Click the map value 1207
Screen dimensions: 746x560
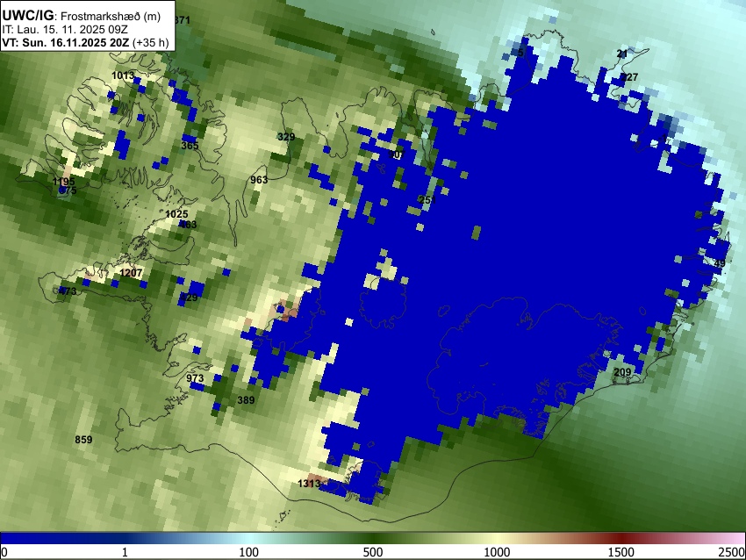131,273
